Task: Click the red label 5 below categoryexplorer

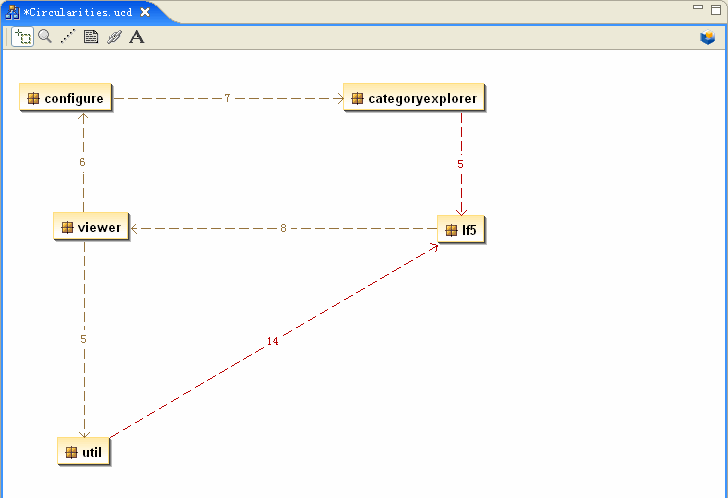Action: click(x=460, y=164)
